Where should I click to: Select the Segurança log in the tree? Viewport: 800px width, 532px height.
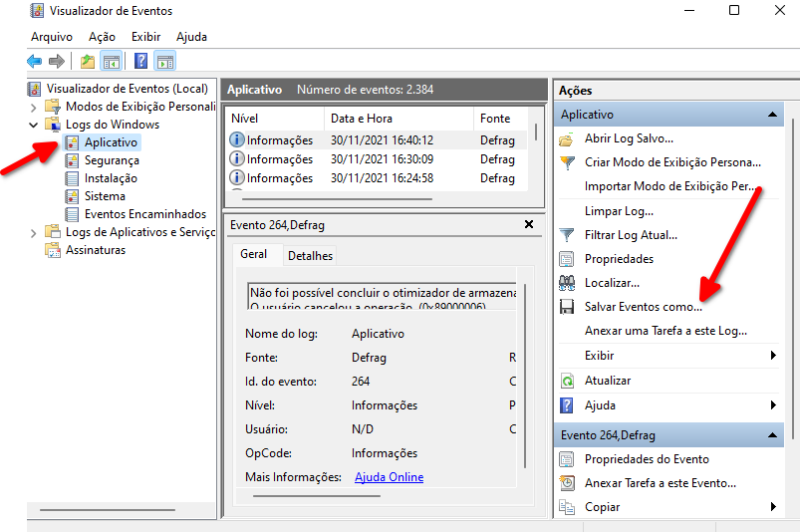point(112,160)
